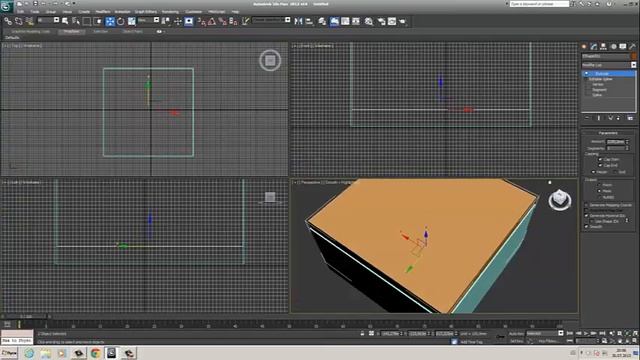Open the Modifiers menu
The width and height of the screenshot is (640, 360).
103,12
